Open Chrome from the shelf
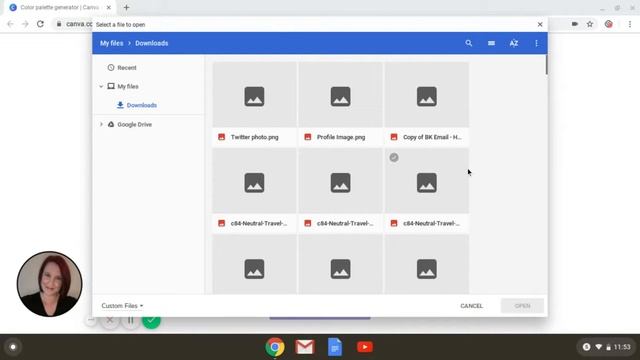640x360 pixels. tap(275, 347)
